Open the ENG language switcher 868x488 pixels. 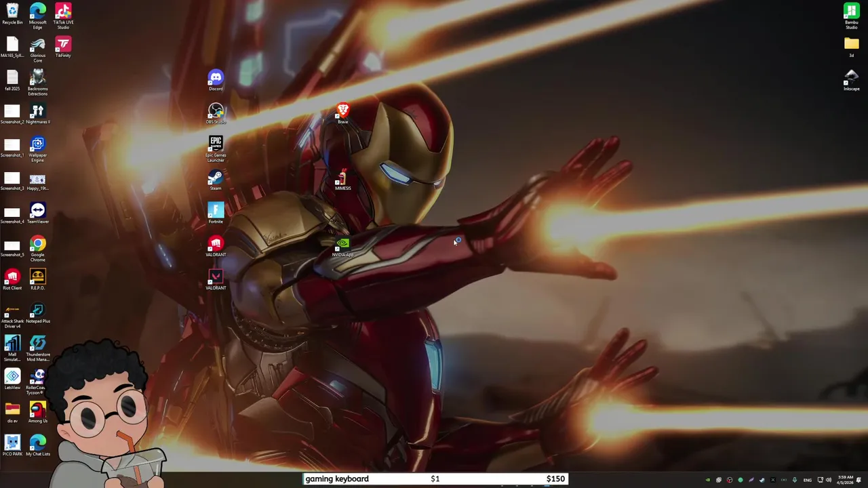(808, 480)
